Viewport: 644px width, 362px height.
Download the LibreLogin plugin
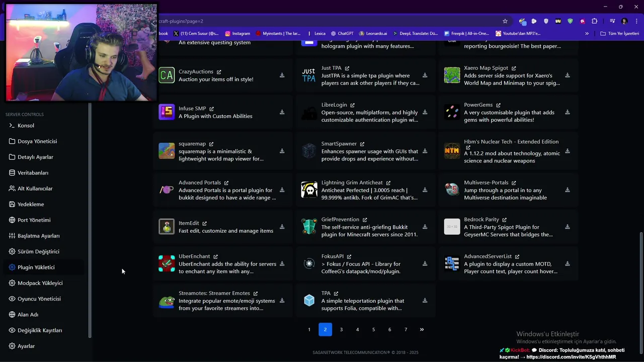click(x=425, y=112)
